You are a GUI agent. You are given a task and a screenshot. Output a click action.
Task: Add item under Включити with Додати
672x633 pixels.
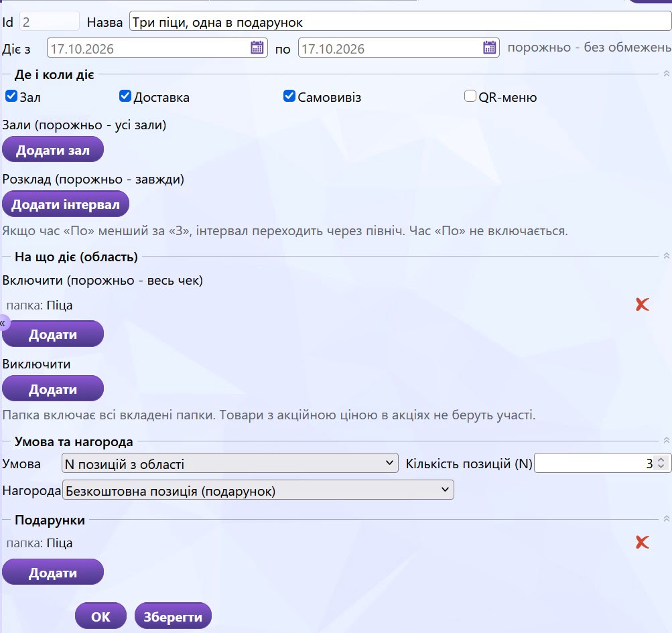click(x=53, y=334)
